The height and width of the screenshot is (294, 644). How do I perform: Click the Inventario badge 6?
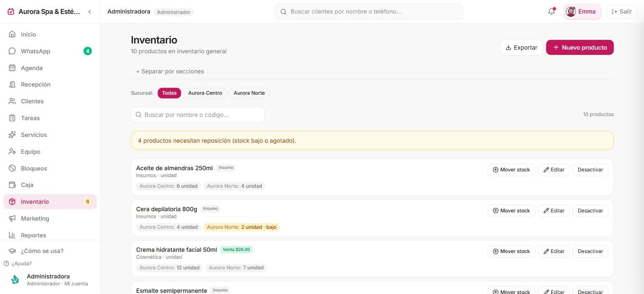(87, 202)
